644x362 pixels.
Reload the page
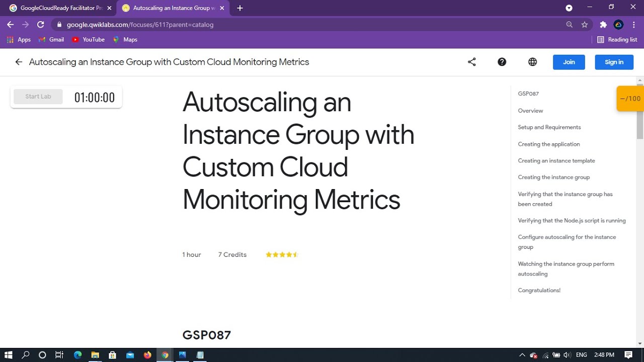pos(41,25)
